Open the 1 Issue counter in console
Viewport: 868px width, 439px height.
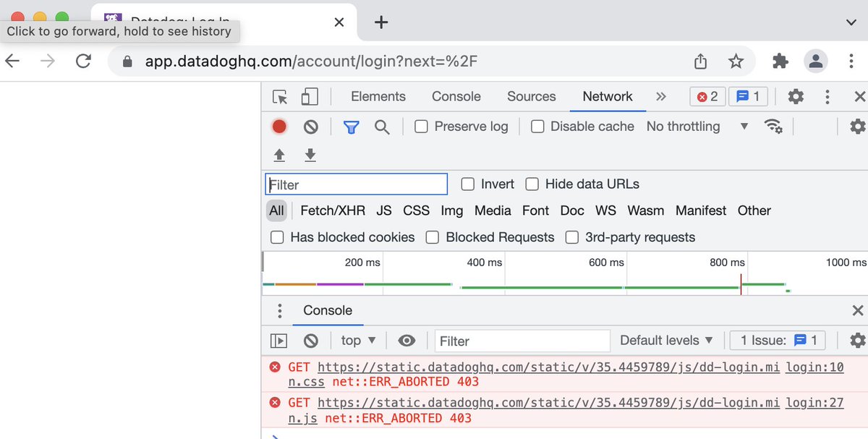click(778, 341)
